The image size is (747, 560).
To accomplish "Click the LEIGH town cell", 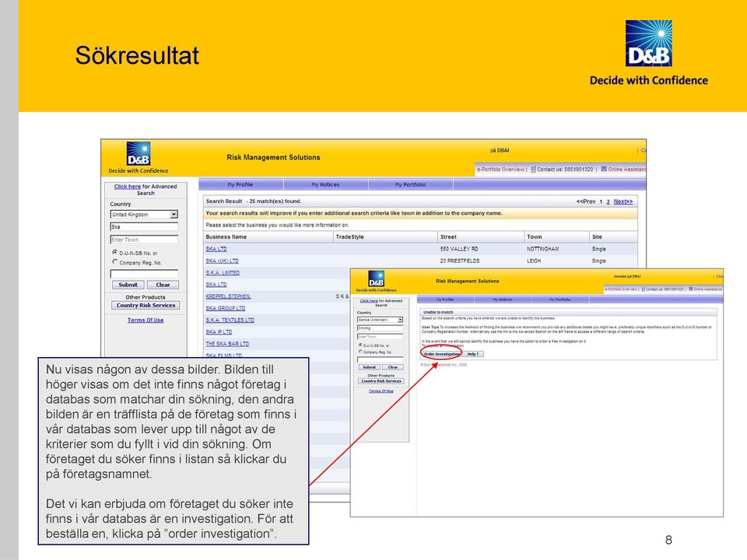I will [534, 261].
